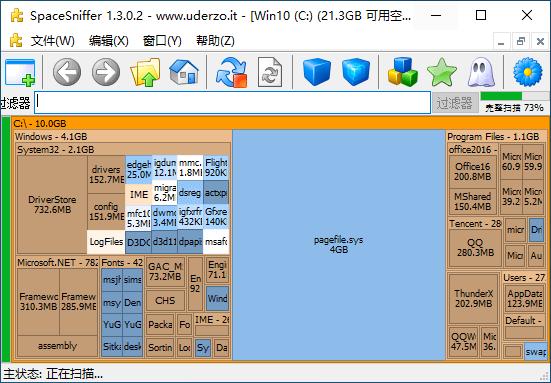Select the msafd white file block
Screen dimensions: 551x383
pos(216,242)
